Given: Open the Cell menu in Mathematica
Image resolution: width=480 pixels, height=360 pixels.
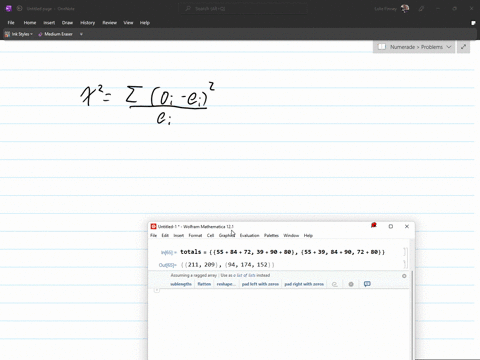Looking at the screenshot, I should (210, 235).
